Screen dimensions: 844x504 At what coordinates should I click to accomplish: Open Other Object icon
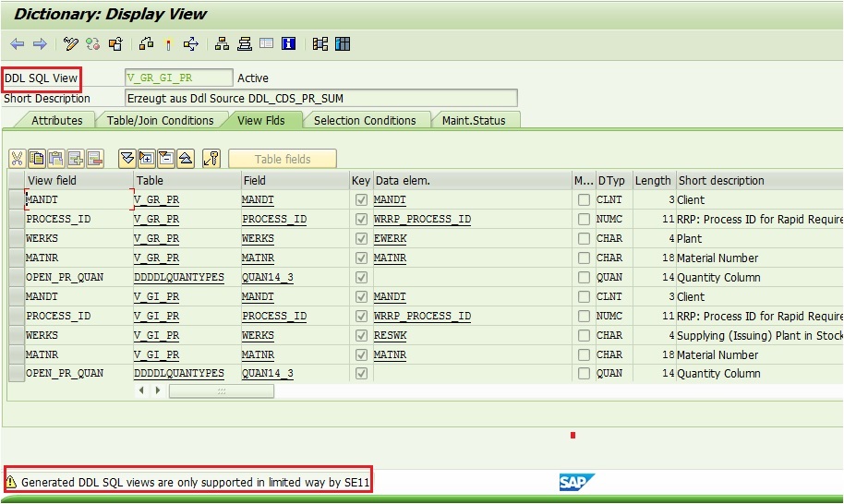tap(115, 44)
